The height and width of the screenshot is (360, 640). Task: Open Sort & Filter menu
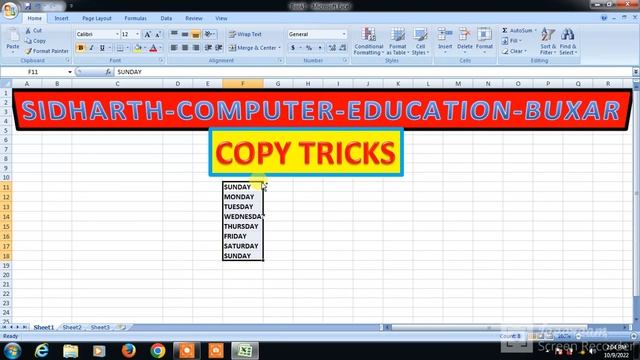coord(548,41)
